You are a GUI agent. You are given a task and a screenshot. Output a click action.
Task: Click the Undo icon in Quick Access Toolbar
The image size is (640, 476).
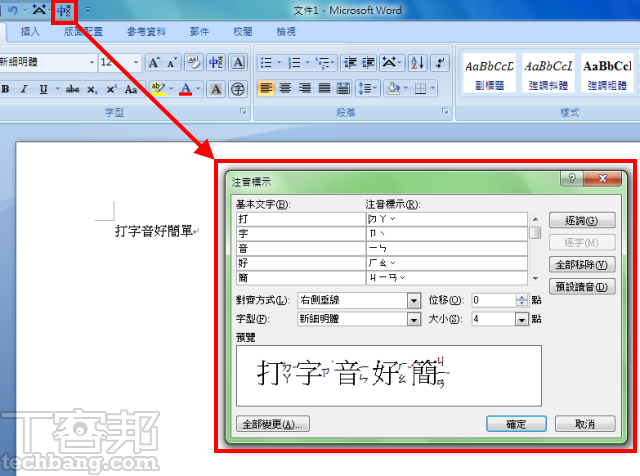pos(13,10)
